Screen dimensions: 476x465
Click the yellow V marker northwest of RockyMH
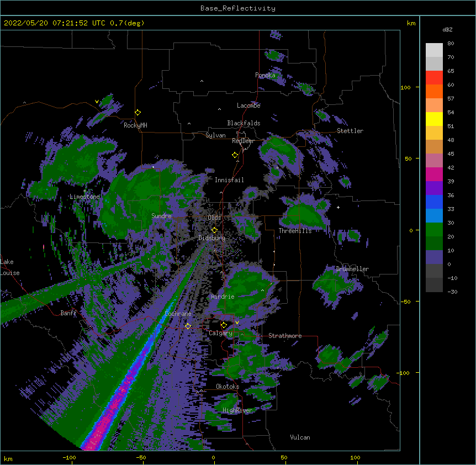pyautogui.click(x=97, y=102)
